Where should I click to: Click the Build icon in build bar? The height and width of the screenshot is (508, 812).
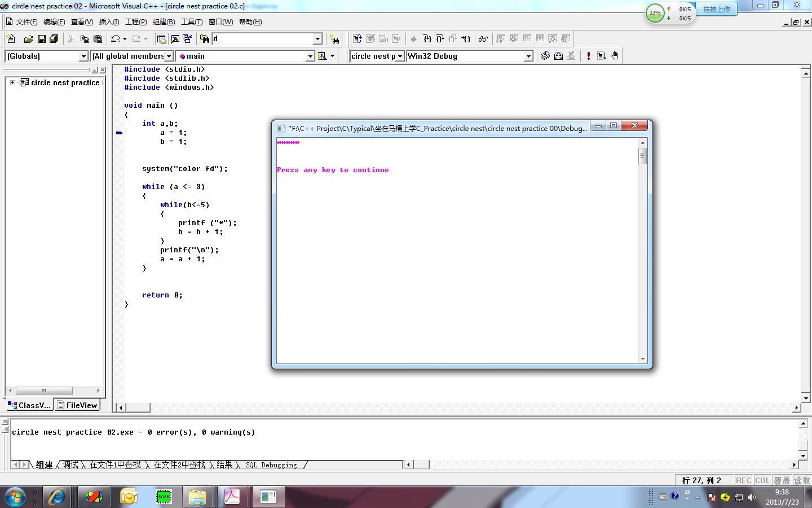click(558, 56)
